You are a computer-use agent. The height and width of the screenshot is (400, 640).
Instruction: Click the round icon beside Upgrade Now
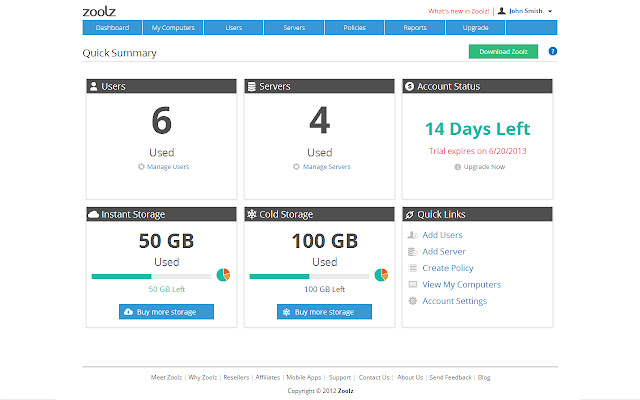tap(458, 167)
